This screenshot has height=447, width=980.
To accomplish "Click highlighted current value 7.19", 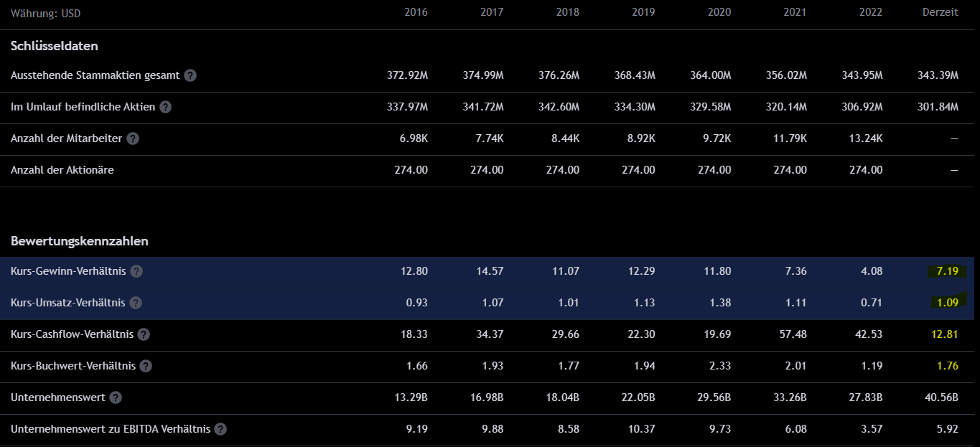I will tap(947, 271).
